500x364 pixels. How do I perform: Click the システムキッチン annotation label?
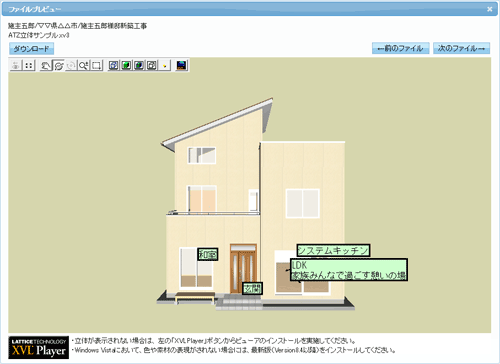(x=333, y=250)
